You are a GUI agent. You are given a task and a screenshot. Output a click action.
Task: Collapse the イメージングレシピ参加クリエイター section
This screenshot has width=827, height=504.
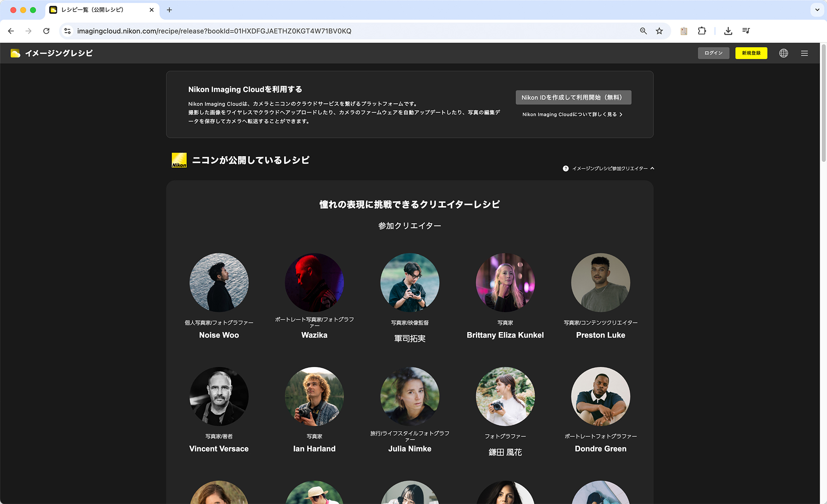tap(653, 168)
